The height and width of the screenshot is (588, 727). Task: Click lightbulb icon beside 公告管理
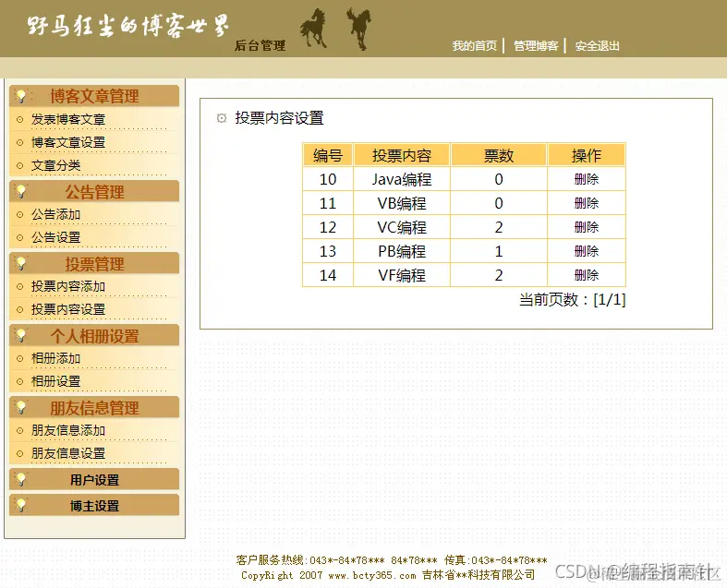coord(20,191)
